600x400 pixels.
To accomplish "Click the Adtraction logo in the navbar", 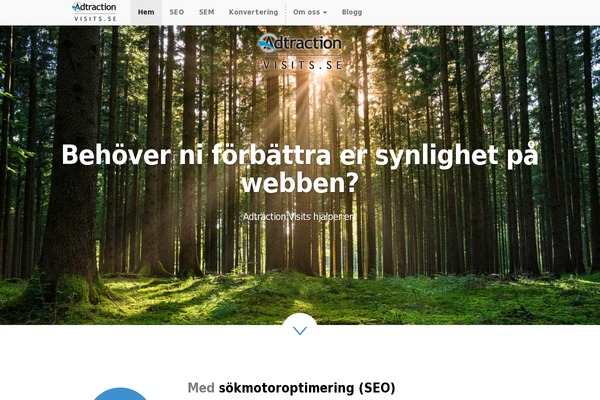I will point(94,11).
